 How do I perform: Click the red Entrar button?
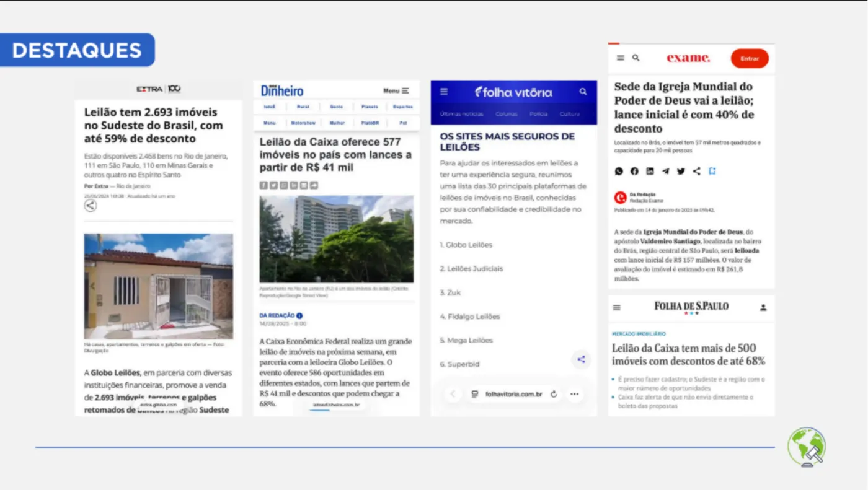(750, 58)
